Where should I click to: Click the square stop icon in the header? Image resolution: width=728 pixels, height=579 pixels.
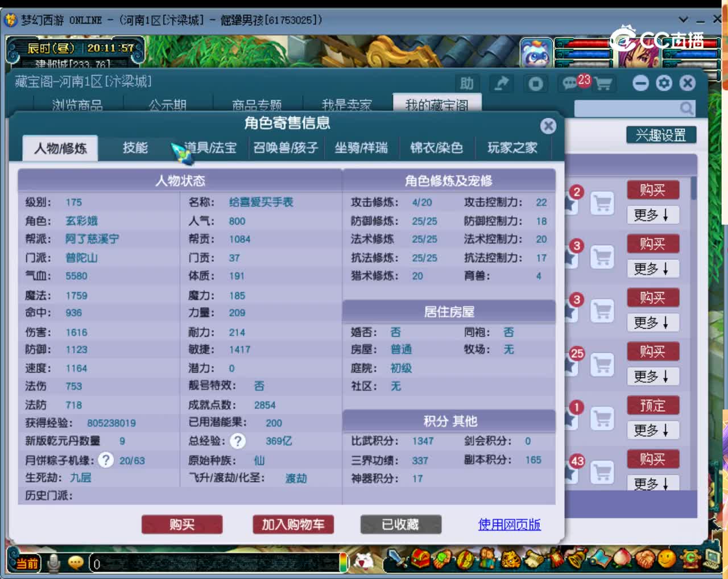[x=535, y=84]
